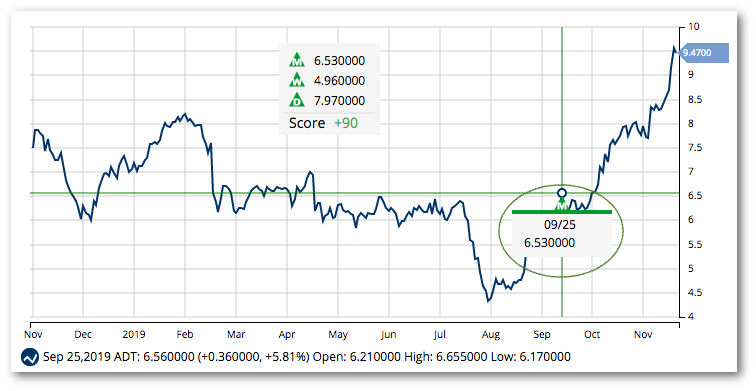Click the Sep label on time axis

coord(541,335)
